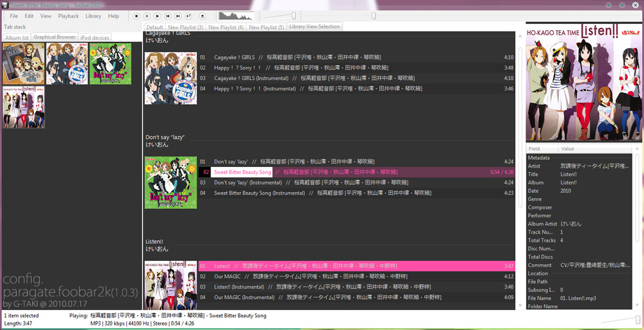Click the '1 item selected' status text
The image size is (644, 330).
[21, 316]
